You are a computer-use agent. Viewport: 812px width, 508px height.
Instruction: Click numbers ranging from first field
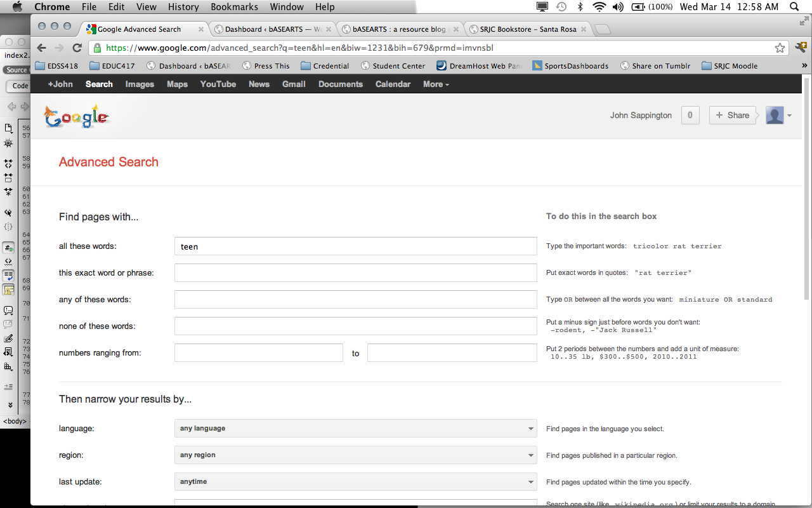259,353
